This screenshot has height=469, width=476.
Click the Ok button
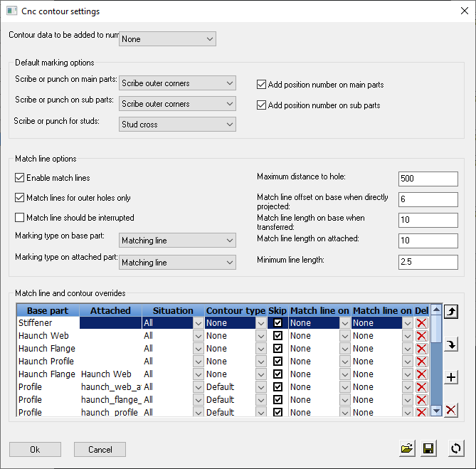pos(35,449)
